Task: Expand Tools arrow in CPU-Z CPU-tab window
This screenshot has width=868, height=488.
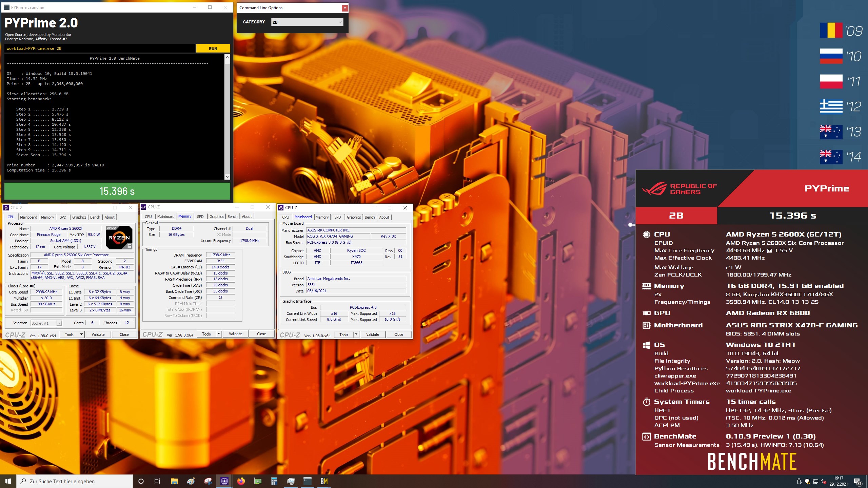Action: (x=81, y=334)
